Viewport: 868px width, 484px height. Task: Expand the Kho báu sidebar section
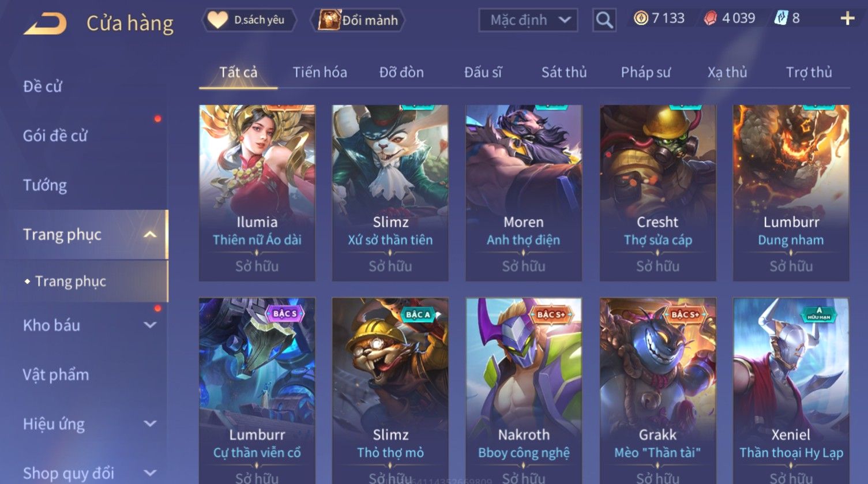(x=150, y=325)
